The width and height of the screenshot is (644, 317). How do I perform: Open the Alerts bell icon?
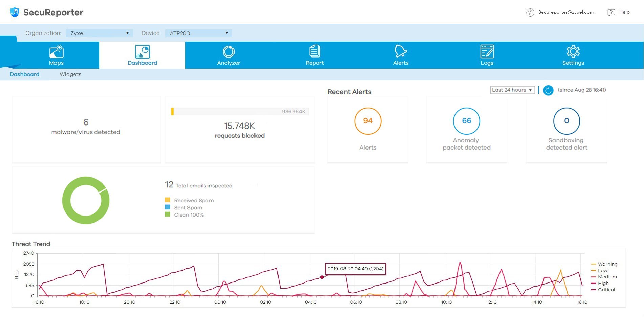401,51
